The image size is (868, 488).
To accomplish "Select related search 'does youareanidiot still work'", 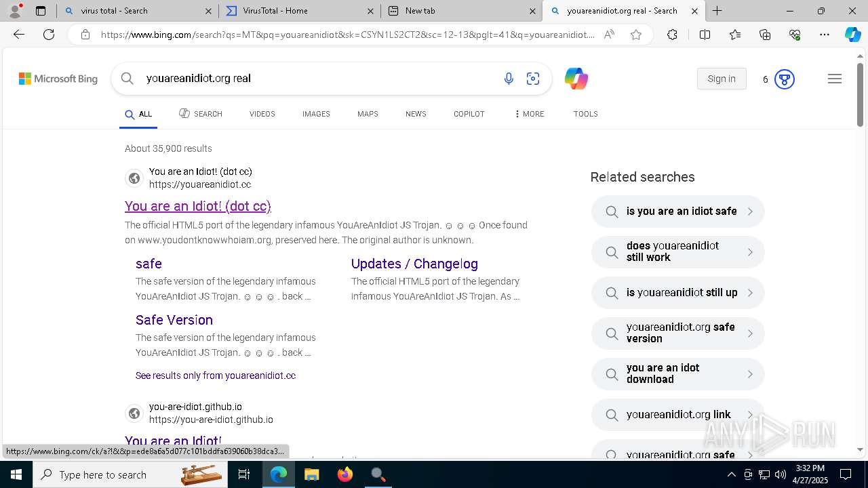I will pyautogui.click(x=678, y=251).
